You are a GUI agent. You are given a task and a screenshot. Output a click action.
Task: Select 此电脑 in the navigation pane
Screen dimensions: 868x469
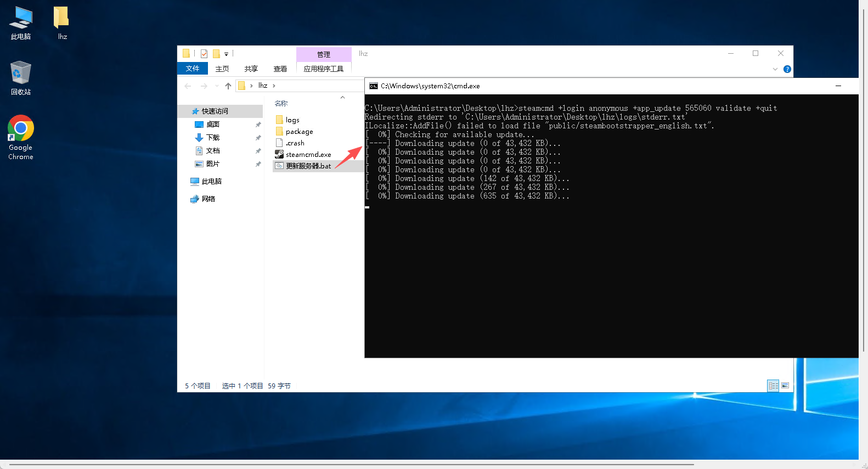[x=211, y=182]
